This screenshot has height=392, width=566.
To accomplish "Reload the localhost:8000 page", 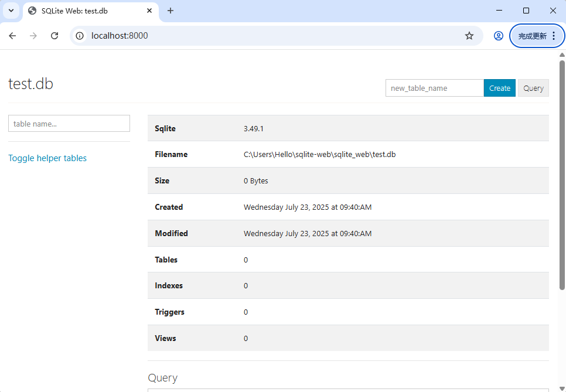I will [54, 36].
